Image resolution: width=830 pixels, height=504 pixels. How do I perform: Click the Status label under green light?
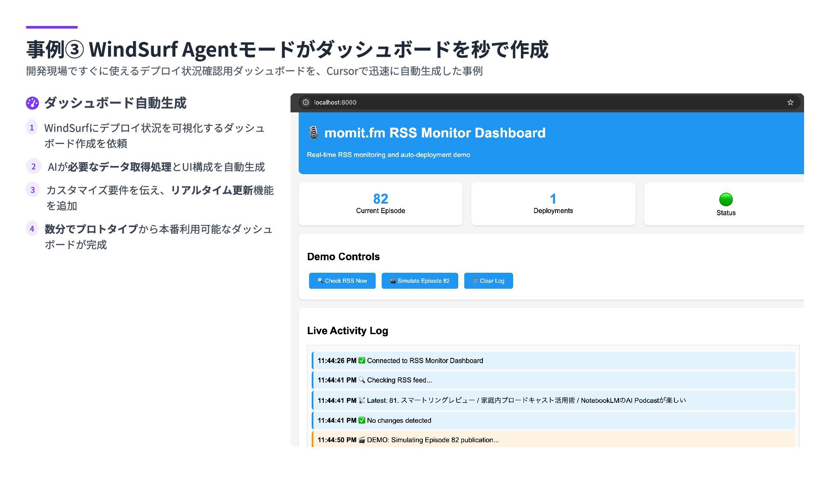pyautogui.click(x=726, y=213)
